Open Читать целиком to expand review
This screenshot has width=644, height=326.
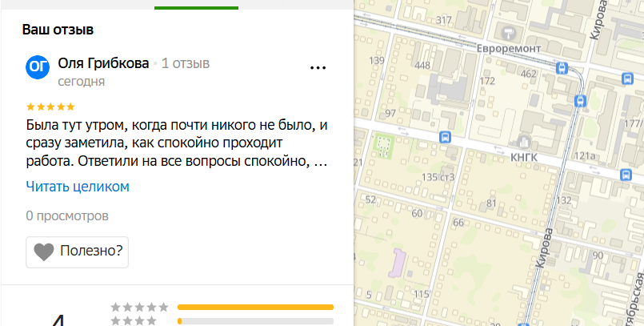(78, 187)
